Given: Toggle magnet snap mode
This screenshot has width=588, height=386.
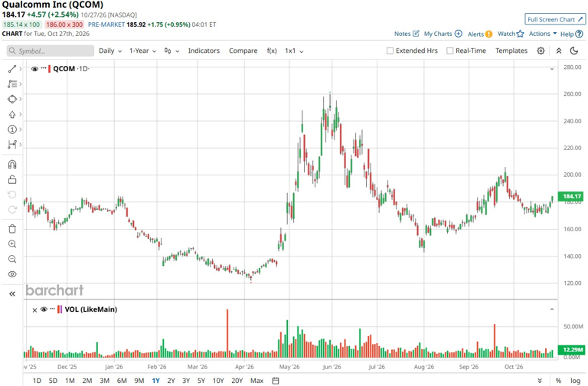Looking at the screenshot, I should 12,165.
